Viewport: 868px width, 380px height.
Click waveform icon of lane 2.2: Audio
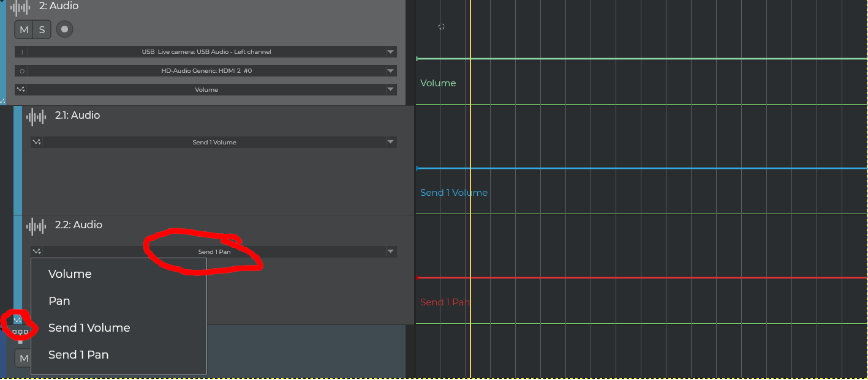click(x=36, y=226)
